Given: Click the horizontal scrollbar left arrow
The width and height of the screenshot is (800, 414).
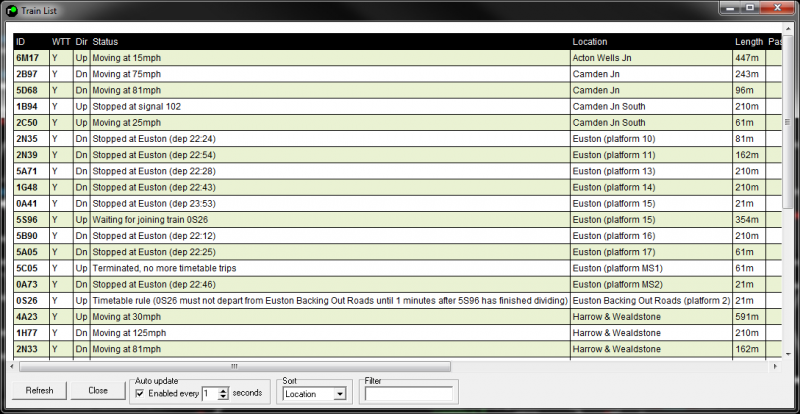Looking at the screenshot, I should (14, 367).
